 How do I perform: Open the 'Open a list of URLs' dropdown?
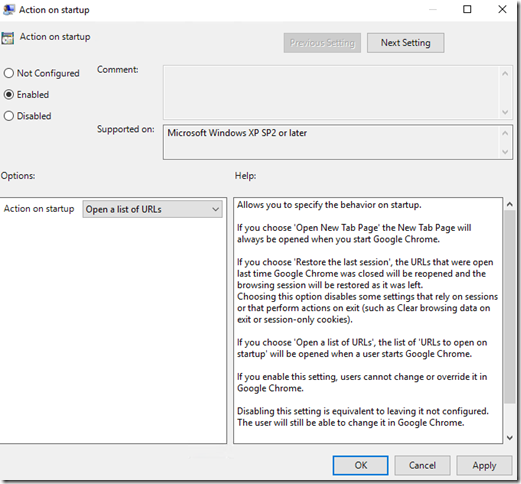point(152,209)
